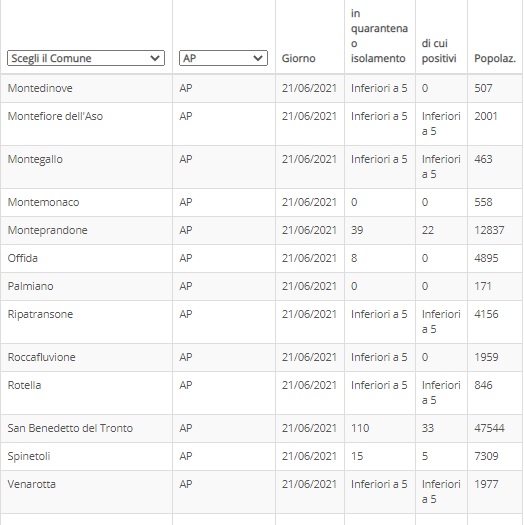Viewport: 524px width, 525px height.
Task: Click the Giorno column header
Action: (298, 58)
